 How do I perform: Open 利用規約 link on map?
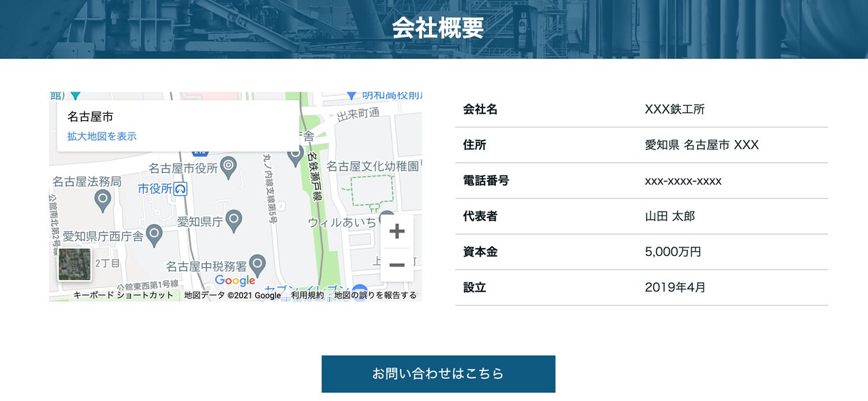(307, 295)
